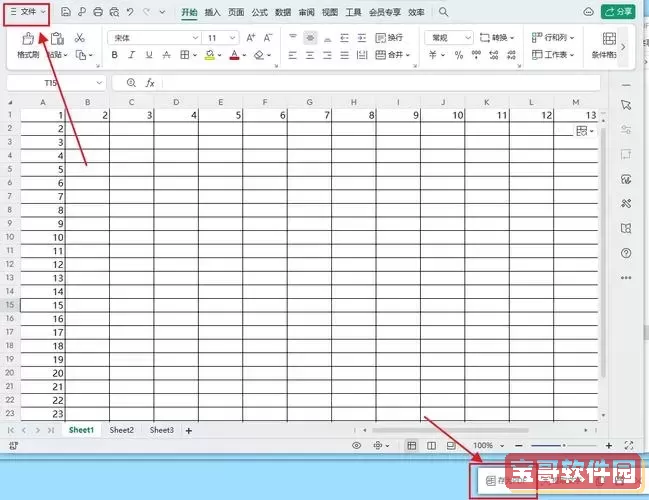This screenshot has width=649, height=500.
Task: Click the Decrease indent icon
Action: tap(344, 38)
